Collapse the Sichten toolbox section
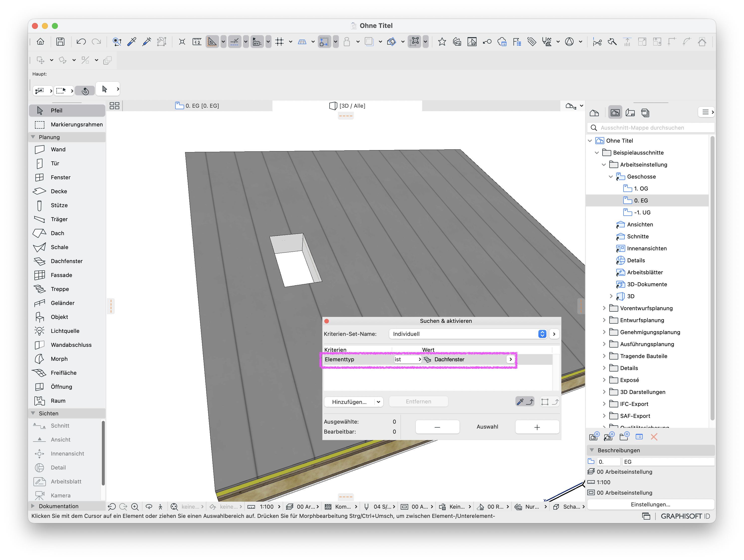 tap(33, 413)
